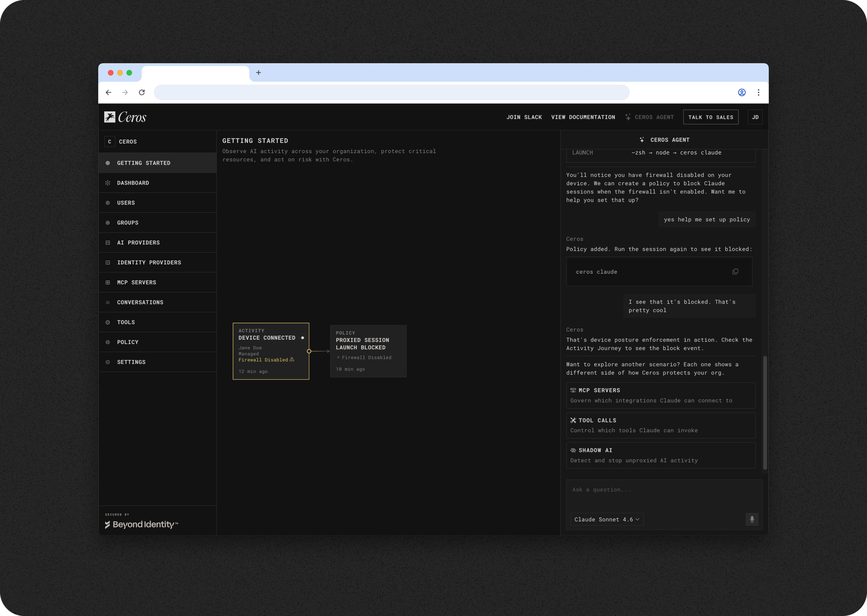Screen dimensions: 867x616
Task: Open the JD user avatar menu
Action: tap(755, 117)
